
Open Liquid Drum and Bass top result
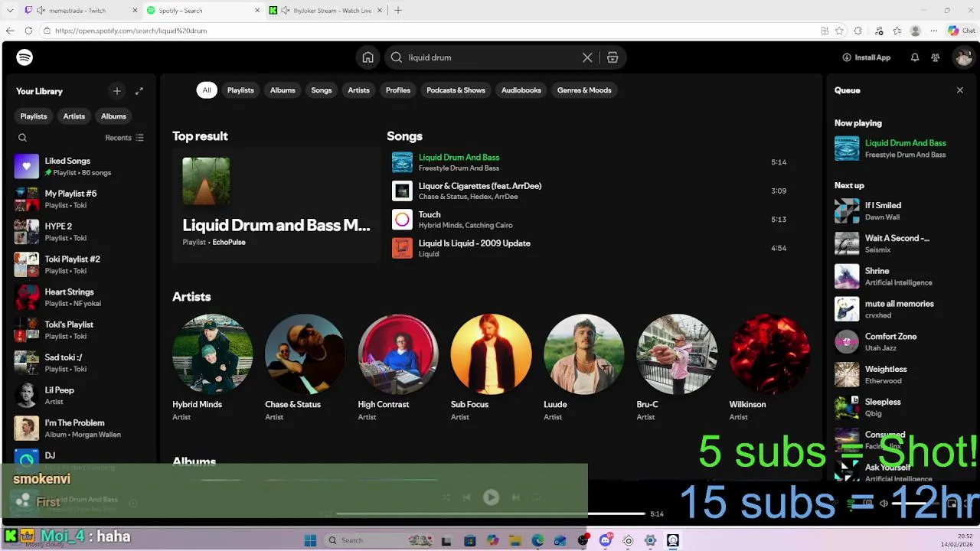(276, 206)
